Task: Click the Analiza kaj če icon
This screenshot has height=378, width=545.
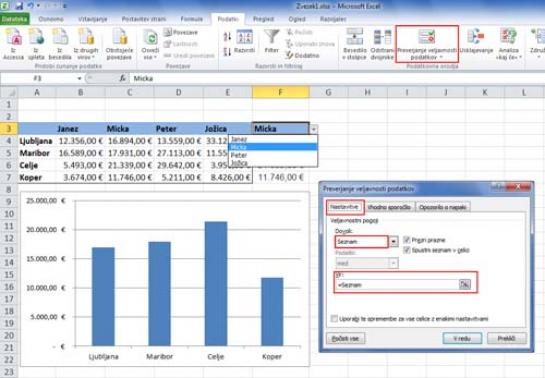Action: tap(509, 37)
